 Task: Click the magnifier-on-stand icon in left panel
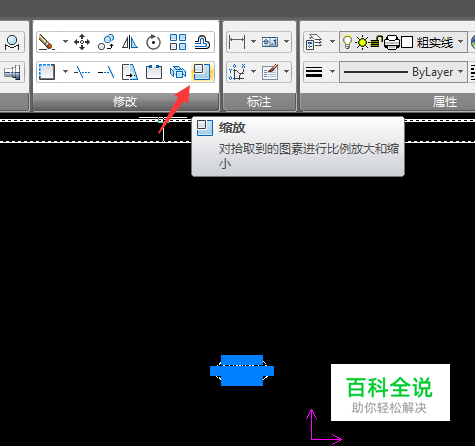(x=12, y=42)
